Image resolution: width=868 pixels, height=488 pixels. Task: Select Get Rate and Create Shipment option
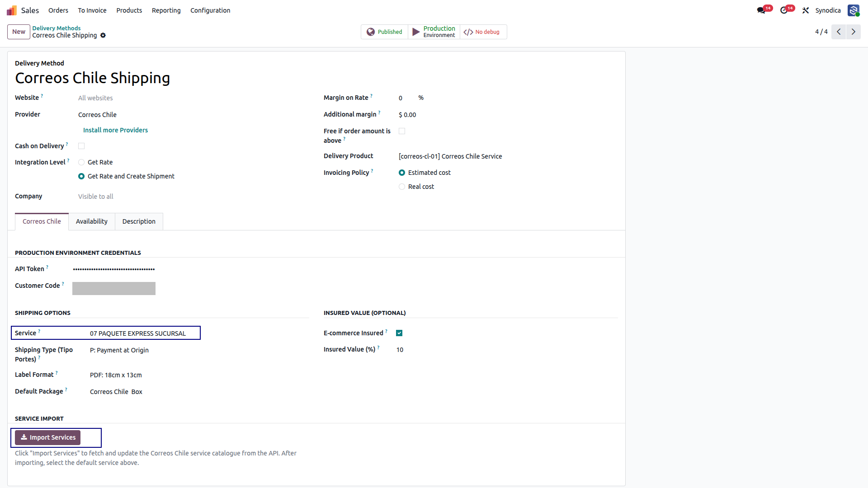(x=81, y=176)
